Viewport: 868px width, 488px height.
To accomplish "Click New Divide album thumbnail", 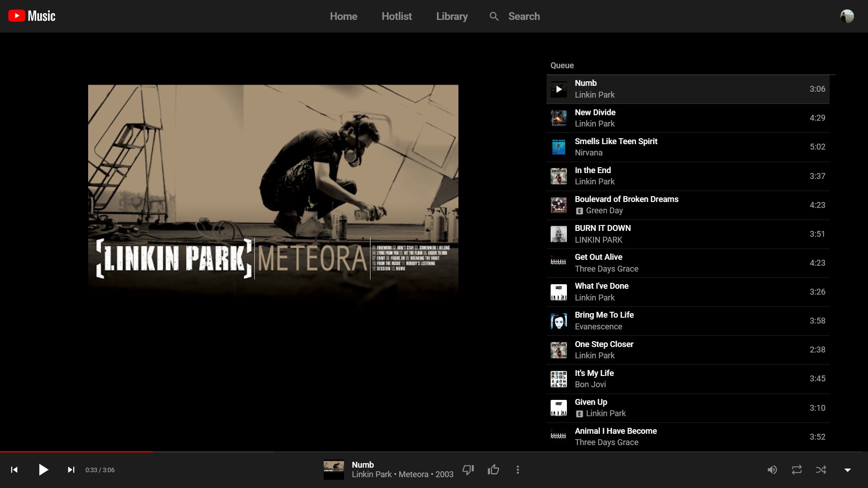I will click(x=559, y=118).
